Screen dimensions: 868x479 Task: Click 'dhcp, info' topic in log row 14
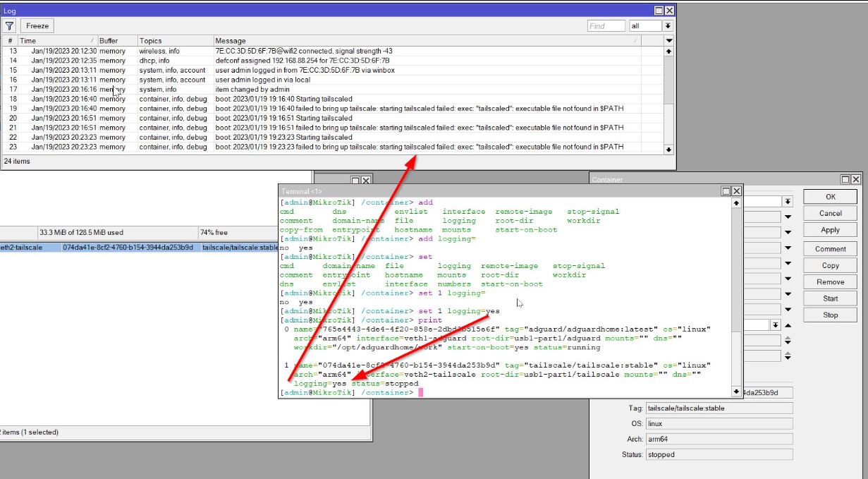tap(154, 61)
